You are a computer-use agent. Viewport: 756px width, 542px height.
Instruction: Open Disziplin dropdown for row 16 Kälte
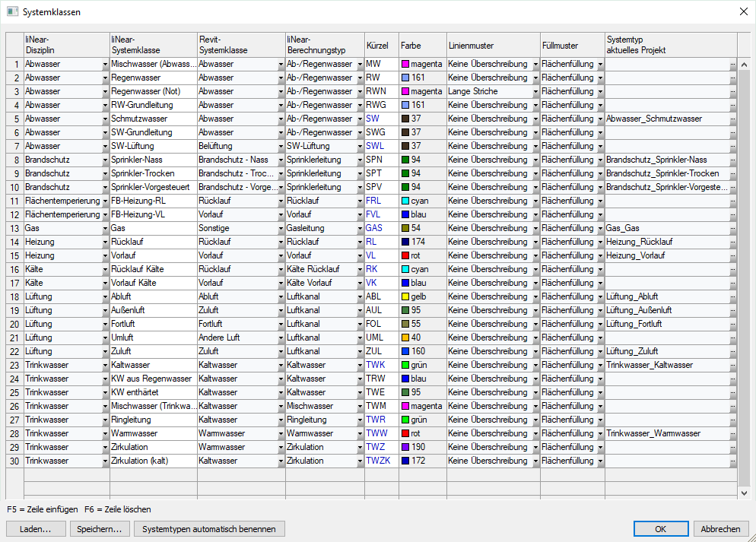[105, 269]
